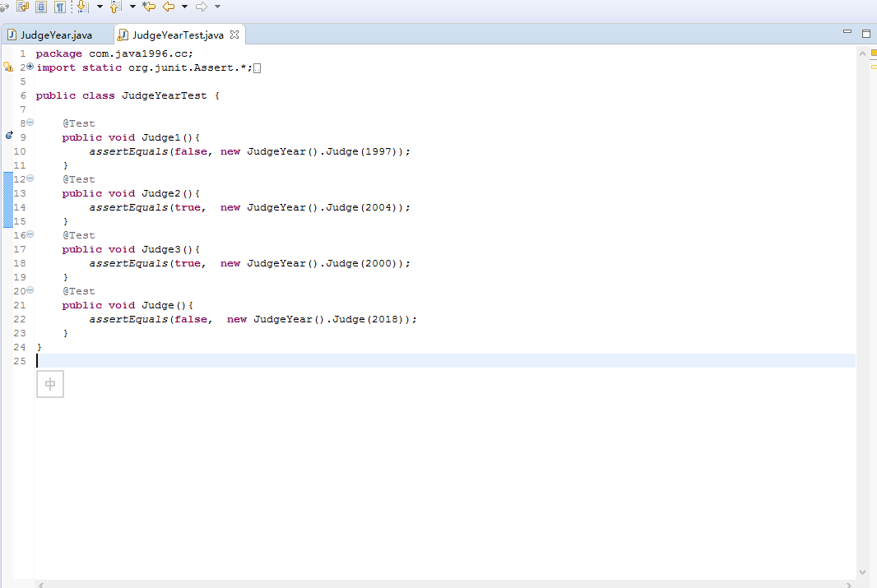Open the Previous Annotation dropdown arrow
The image size is (877, 588).
pyautogui.click(x=132, y=7)
